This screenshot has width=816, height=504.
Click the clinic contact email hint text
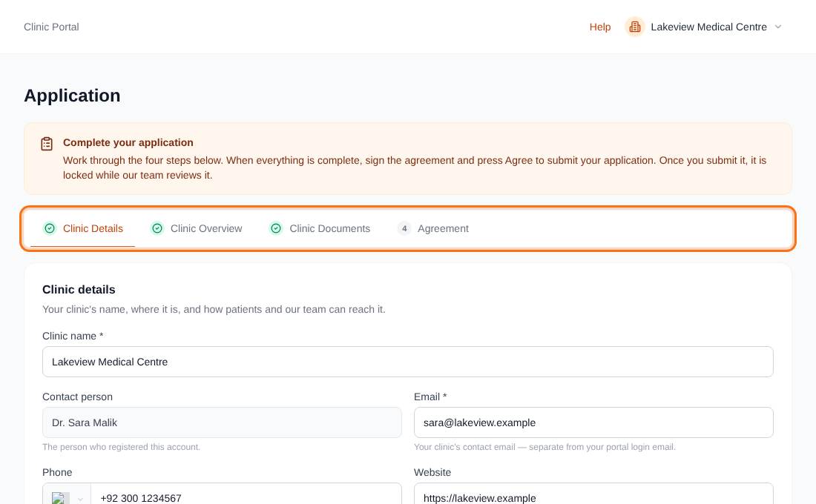[x=545, y=447]
